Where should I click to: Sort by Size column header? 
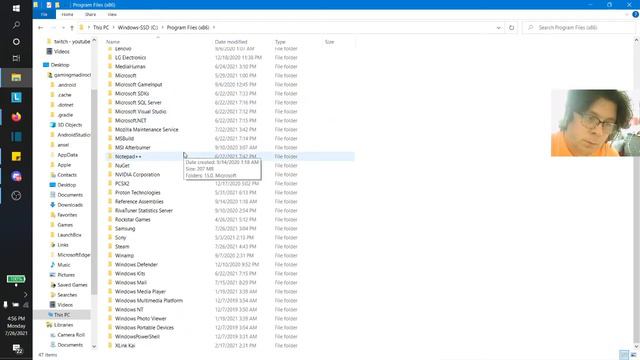click(329, 42)
